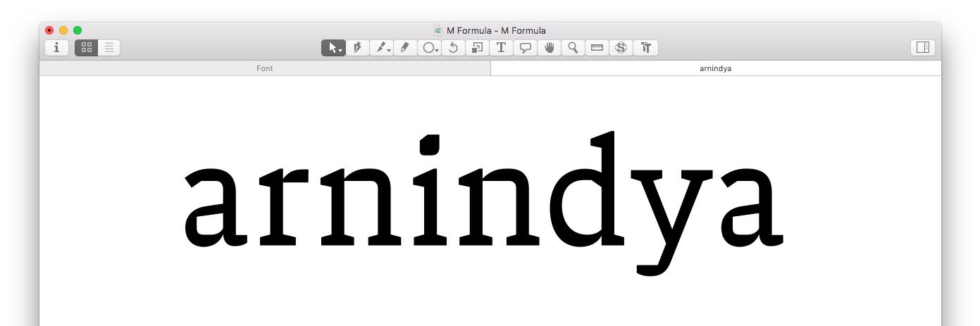Select the Rotate tool
Image resolution: width=980 pixels, height=326 pixels.
tap(453, 48)
